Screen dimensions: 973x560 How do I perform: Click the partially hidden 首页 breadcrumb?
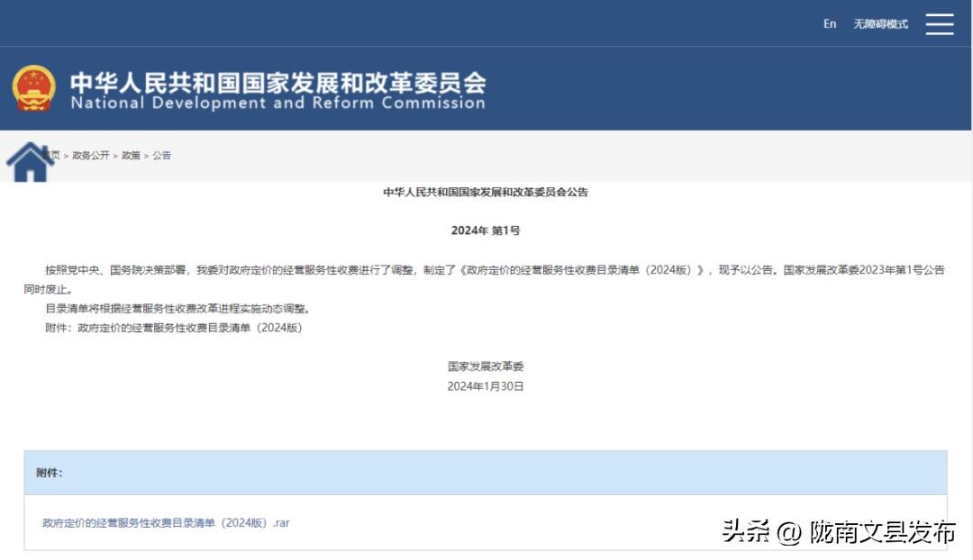click(54, 156)
